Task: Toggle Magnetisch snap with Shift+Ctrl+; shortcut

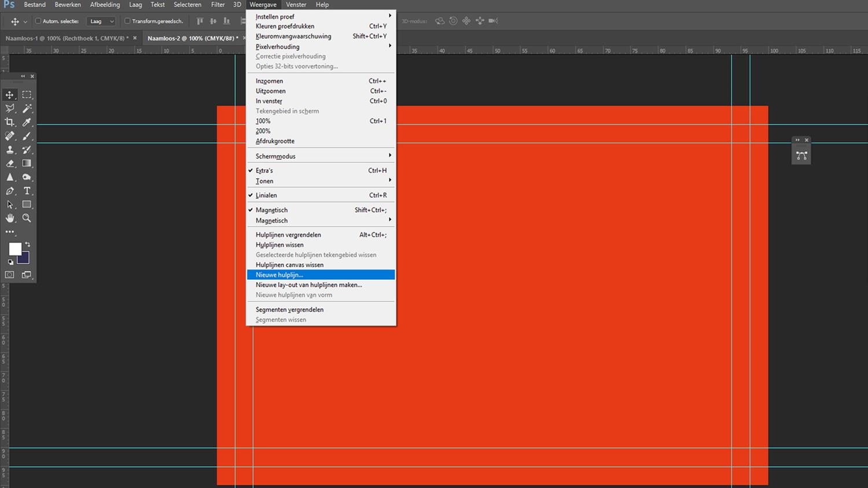Action: [321, 210]
